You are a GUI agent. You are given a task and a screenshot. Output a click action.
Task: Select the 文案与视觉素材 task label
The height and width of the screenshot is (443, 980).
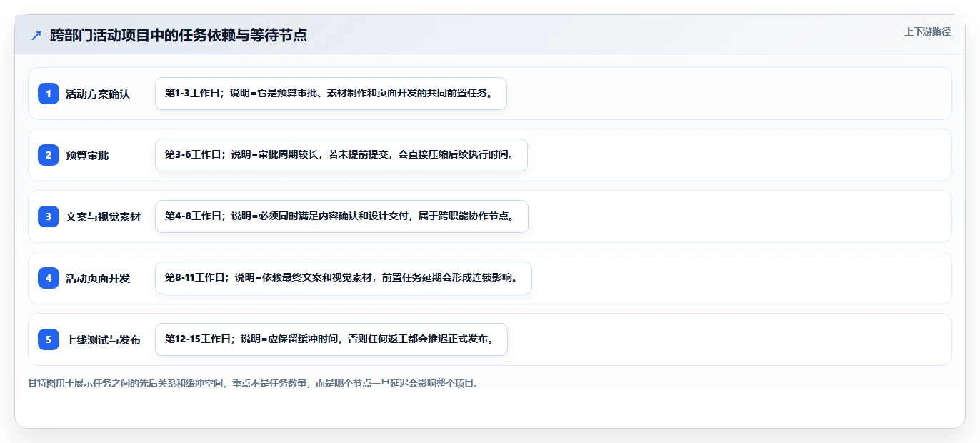click(103, 216)
